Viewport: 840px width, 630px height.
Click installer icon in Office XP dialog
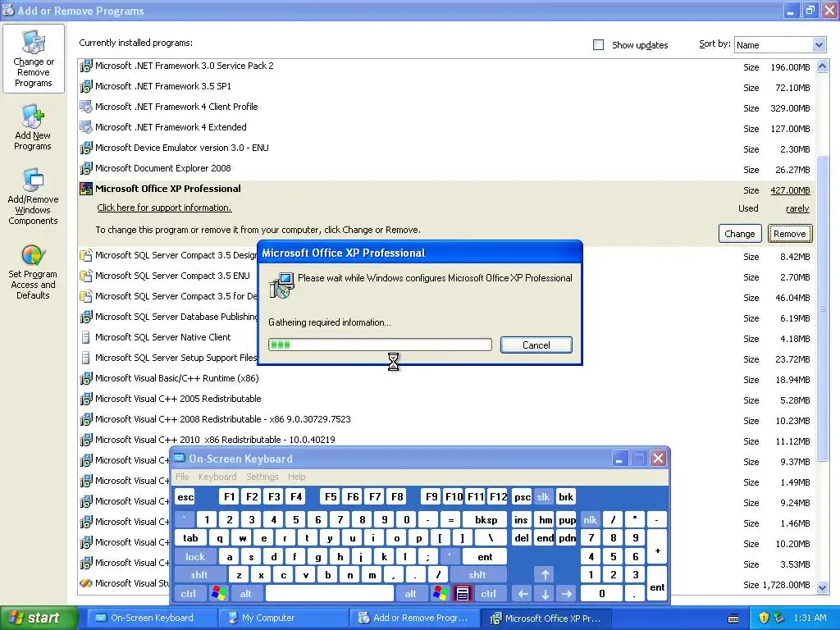[281, 285]
